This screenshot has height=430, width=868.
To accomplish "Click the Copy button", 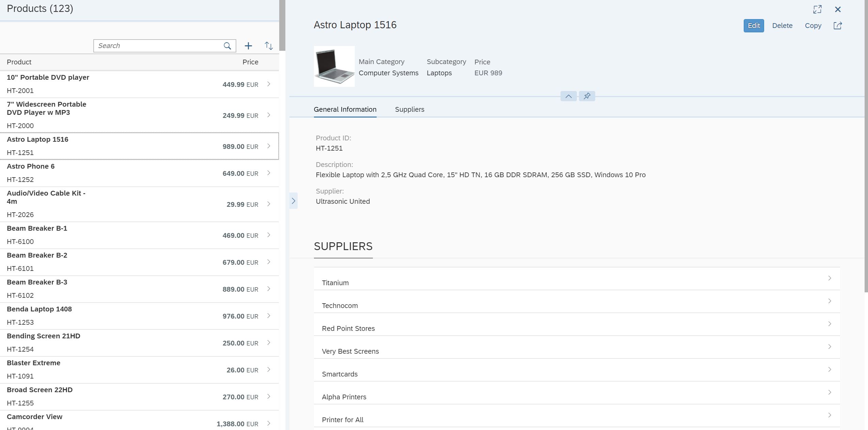I will [813, 26].
